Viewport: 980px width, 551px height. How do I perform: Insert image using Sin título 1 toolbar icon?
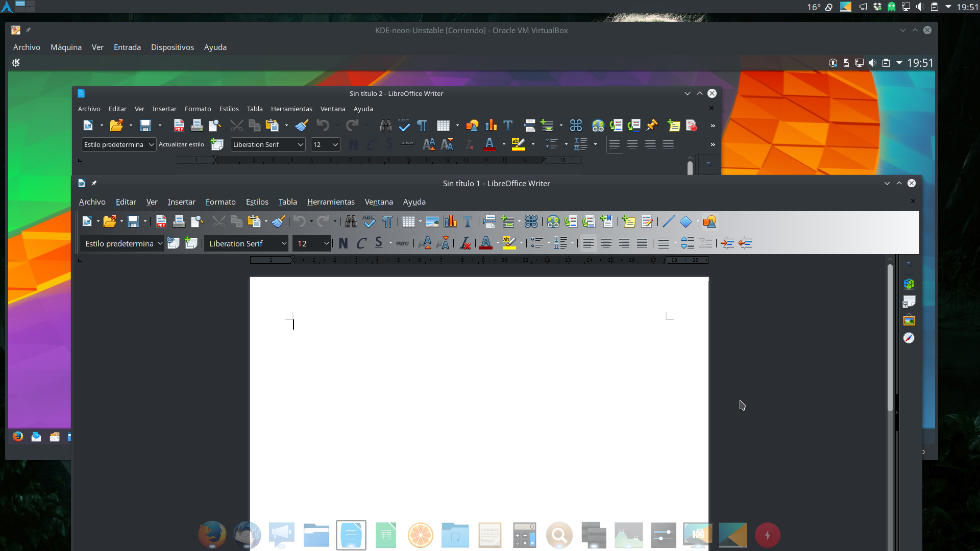pyautogui.click(x=432, y=221)
